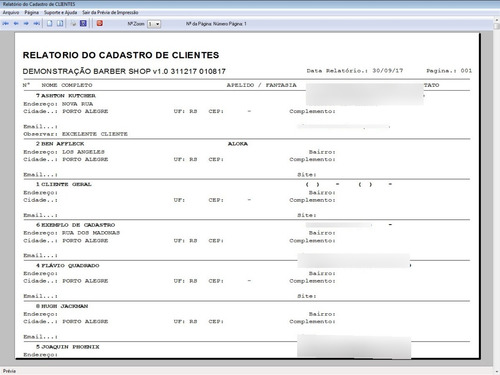The image size is (500, 375).
Task: Jump to last page arrow icon
Action: tap(36, 23)
